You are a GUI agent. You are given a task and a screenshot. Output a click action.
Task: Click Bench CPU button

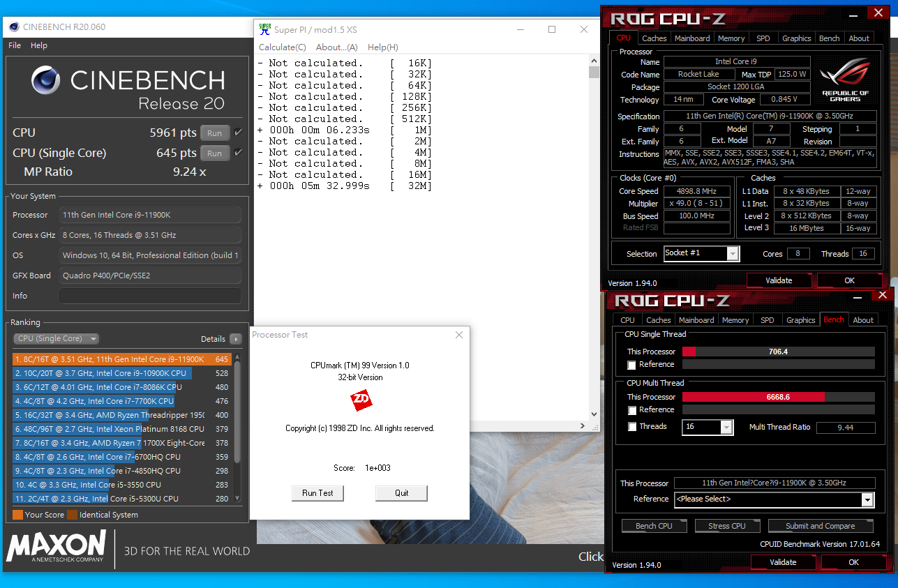[654, 526]
